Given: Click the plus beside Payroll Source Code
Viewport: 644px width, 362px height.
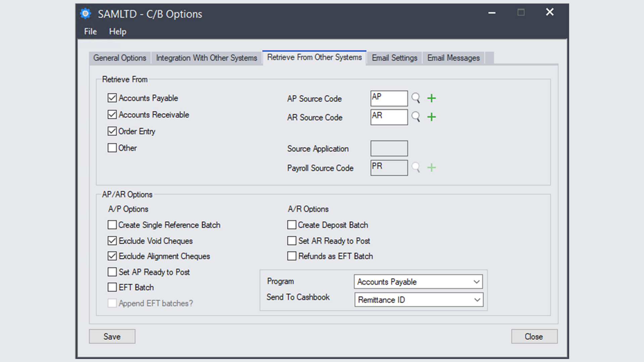Looking at the screenshot, I should pos(432,168).
